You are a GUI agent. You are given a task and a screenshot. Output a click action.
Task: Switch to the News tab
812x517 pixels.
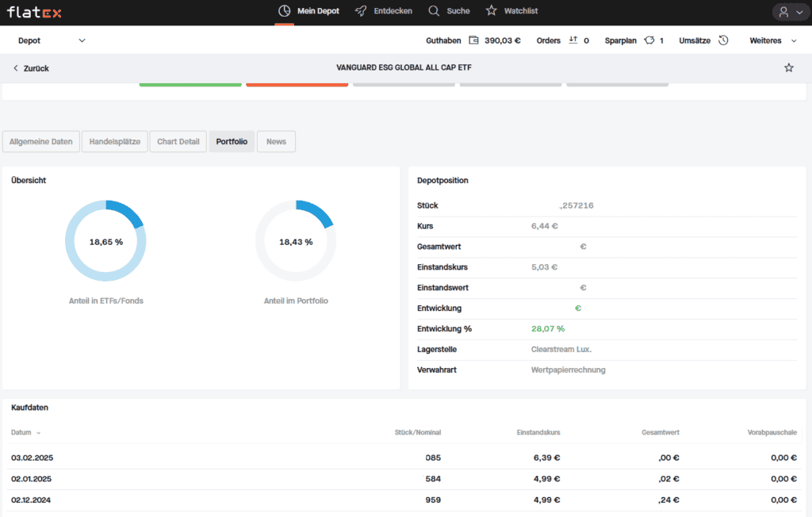277,141
